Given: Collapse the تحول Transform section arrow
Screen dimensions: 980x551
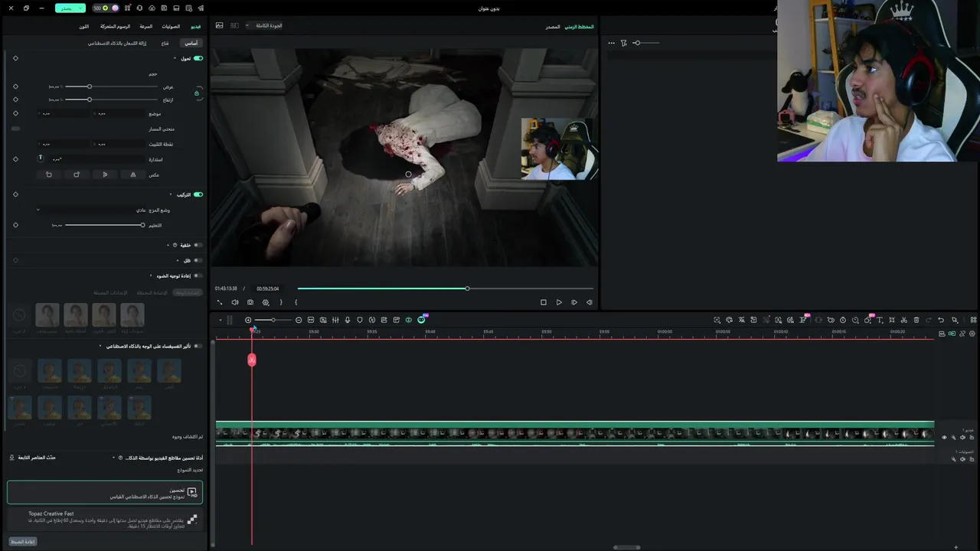Looking at the screenshot, I should [175, 58].
